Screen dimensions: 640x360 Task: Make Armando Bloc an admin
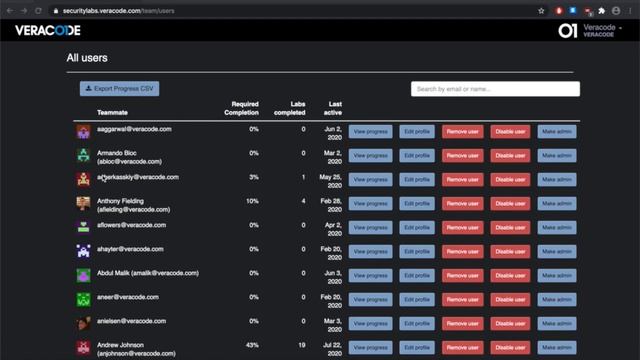[557, 156]
